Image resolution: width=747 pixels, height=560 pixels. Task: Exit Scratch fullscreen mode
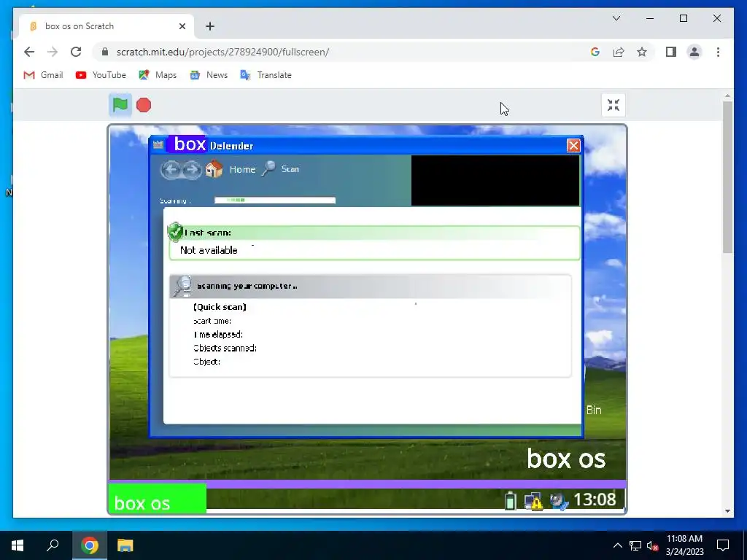point(613,105)
